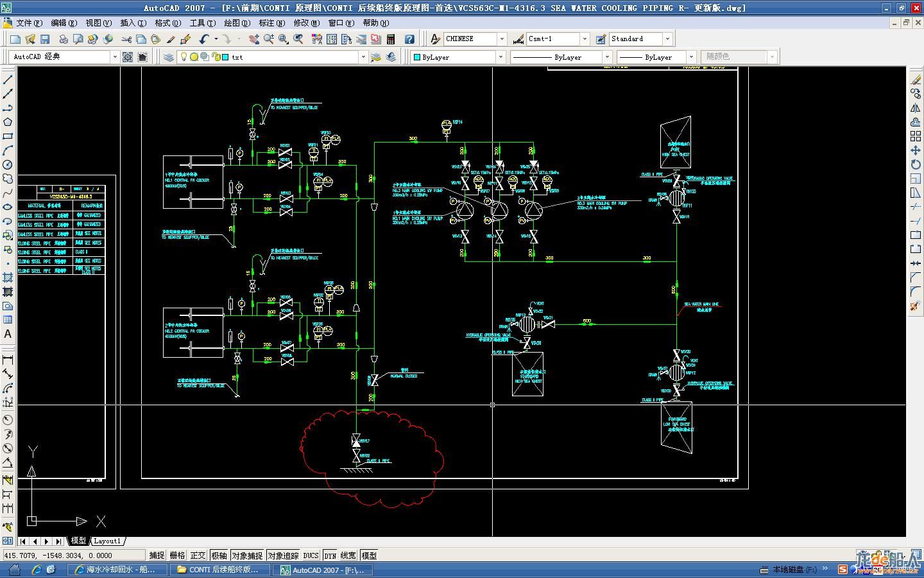Viewport: 924px width, 578px height.
Task: Open the 文件(F) menu
Action: pyautogui.click(x=30, y=22)
